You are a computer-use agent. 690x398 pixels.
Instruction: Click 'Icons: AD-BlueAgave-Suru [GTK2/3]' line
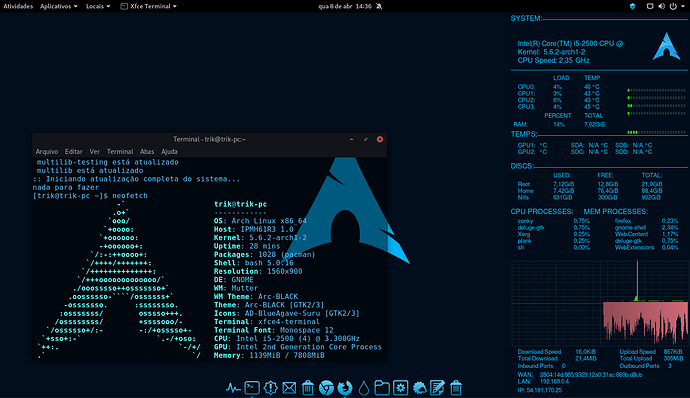286,313
